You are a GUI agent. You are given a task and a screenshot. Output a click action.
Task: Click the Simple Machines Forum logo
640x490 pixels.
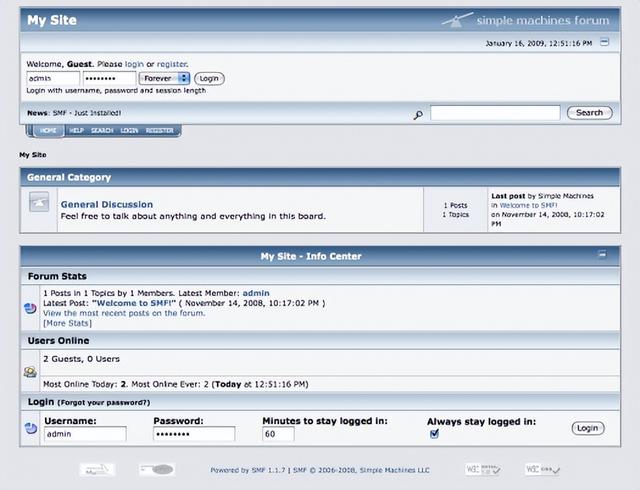(525, 20)
